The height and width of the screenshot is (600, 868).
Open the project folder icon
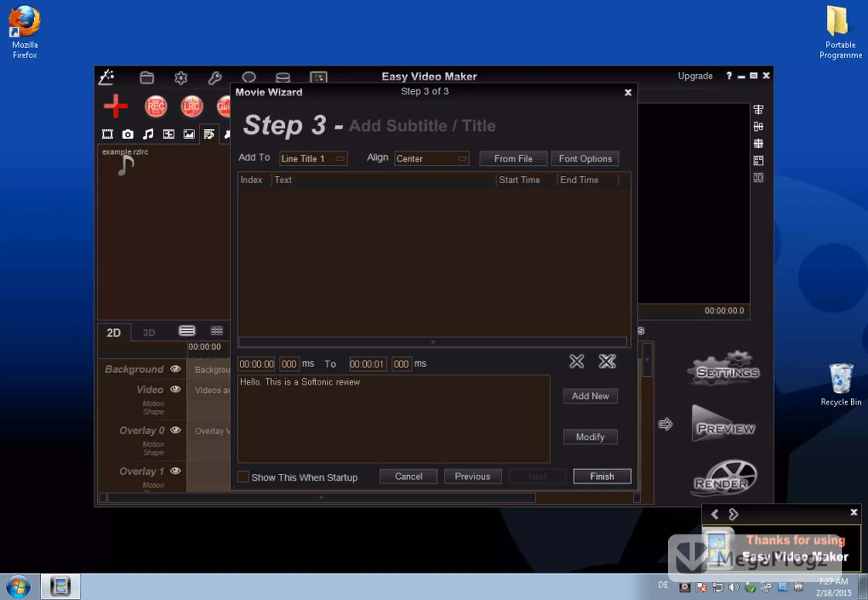pyautogui.click(x=146, y=78)
